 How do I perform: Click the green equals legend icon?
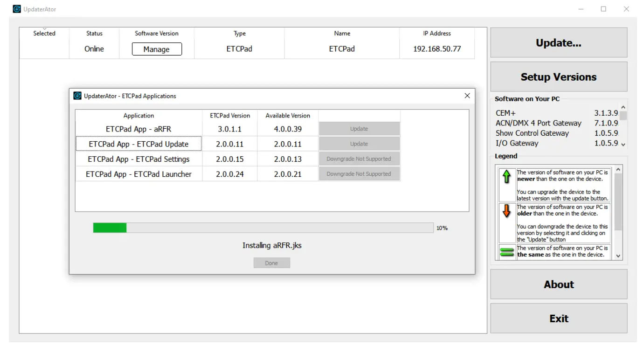506,252
